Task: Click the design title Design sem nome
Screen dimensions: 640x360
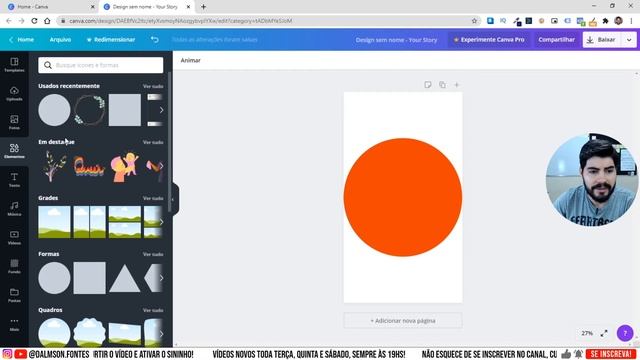Action: [396, 40]
